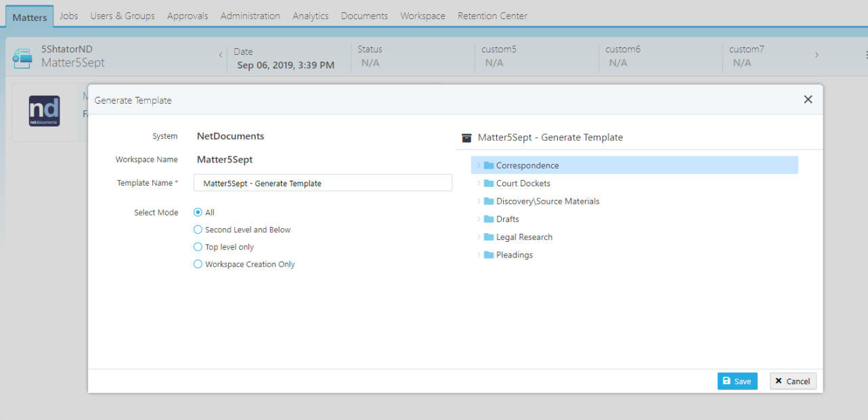Click the Drafts folder icon
Screen dimensions: 868x420
point(489,219)
